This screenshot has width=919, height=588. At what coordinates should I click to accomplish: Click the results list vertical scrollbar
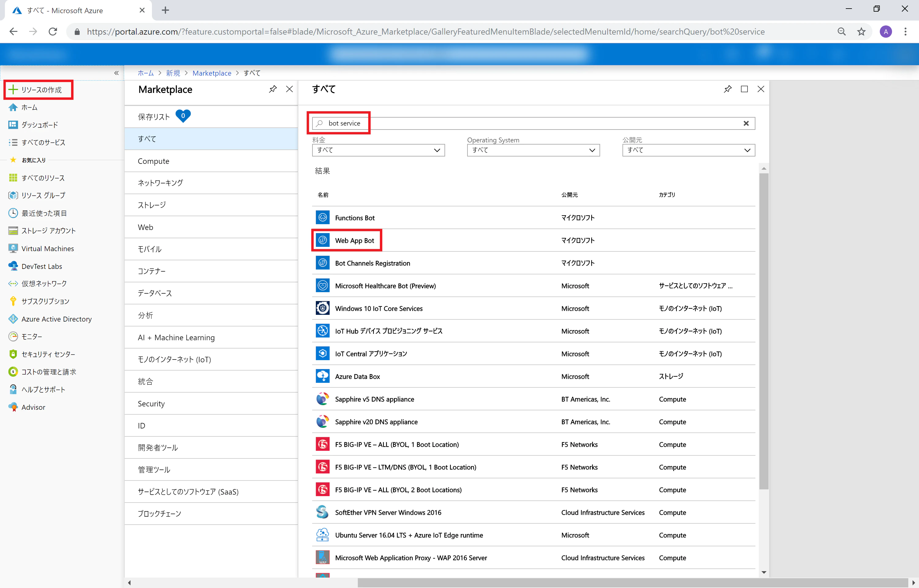click(x=764, y=331)
